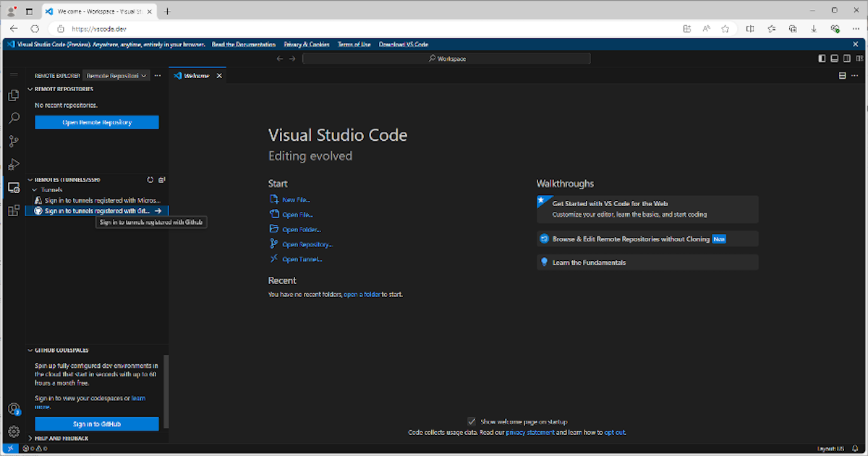
Task: Open Remote Explorer more actions ellipsis
Action: coord(158,75)
